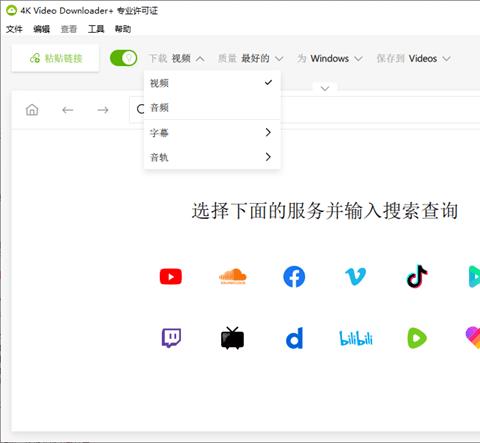Go to the browser home page
This screenshot has height=443, width=480.
[32, 110]
